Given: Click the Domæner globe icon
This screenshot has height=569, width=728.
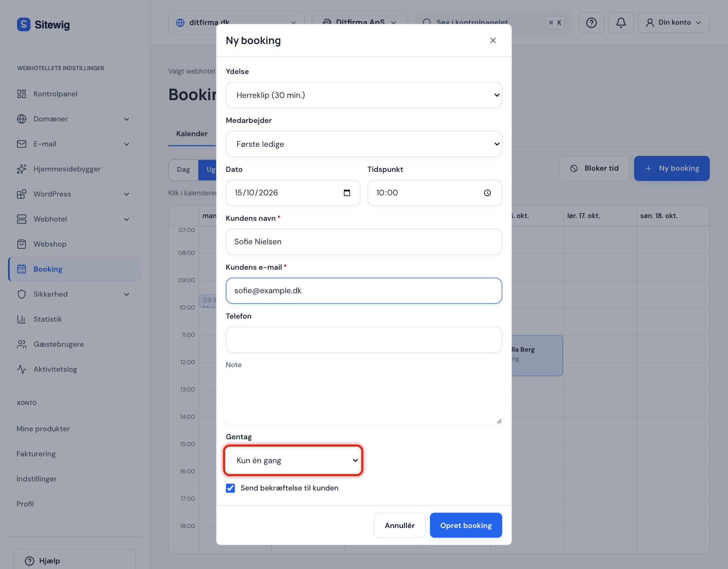Looking at the screenshot, I should (x=22, y=119).
